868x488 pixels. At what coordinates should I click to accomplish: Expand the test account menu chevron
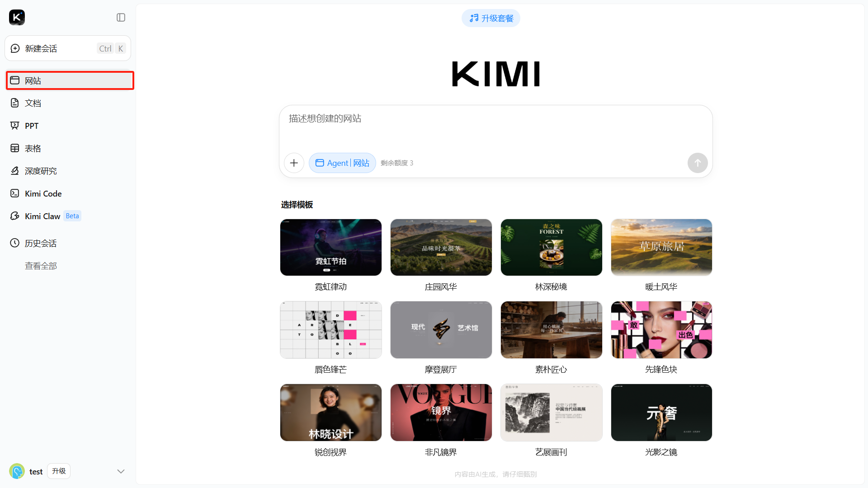point(121,471)
